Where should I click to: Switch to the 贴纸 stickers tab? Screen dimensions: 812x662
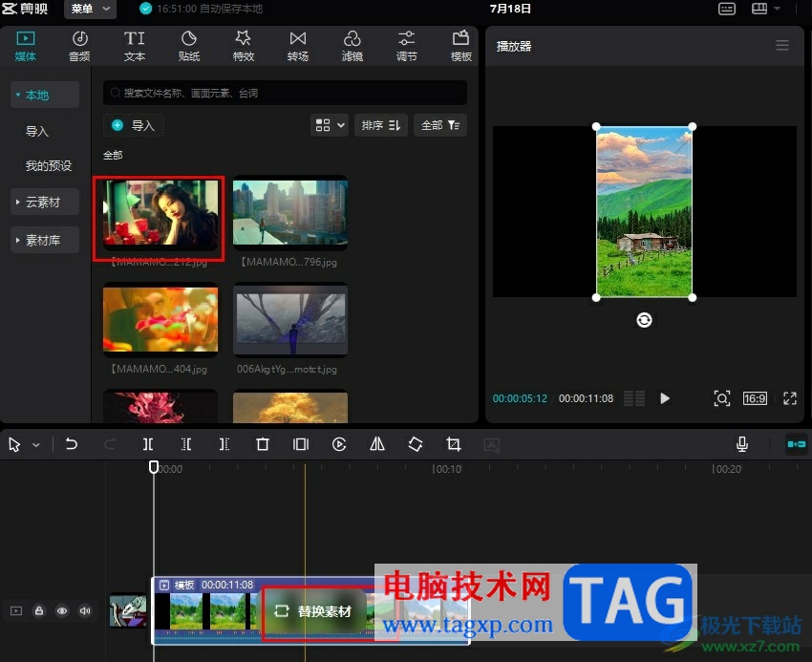(188, 46)
